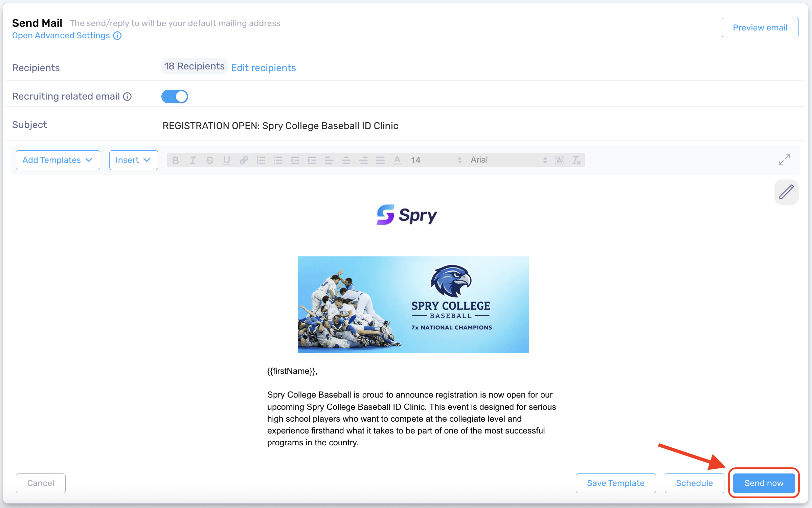Open the text color picker

[x=397, y=160]
